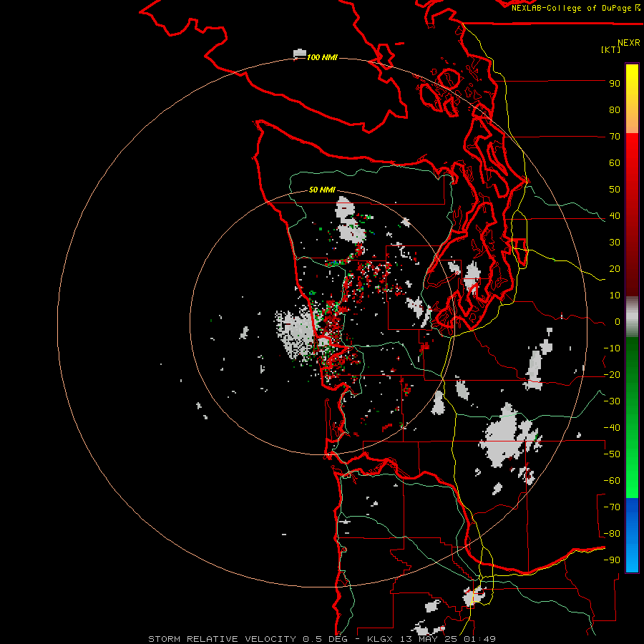Screen dimensions: 644x644
Task: Click the NEXR label above the color scale
Action: coord(629,43)
